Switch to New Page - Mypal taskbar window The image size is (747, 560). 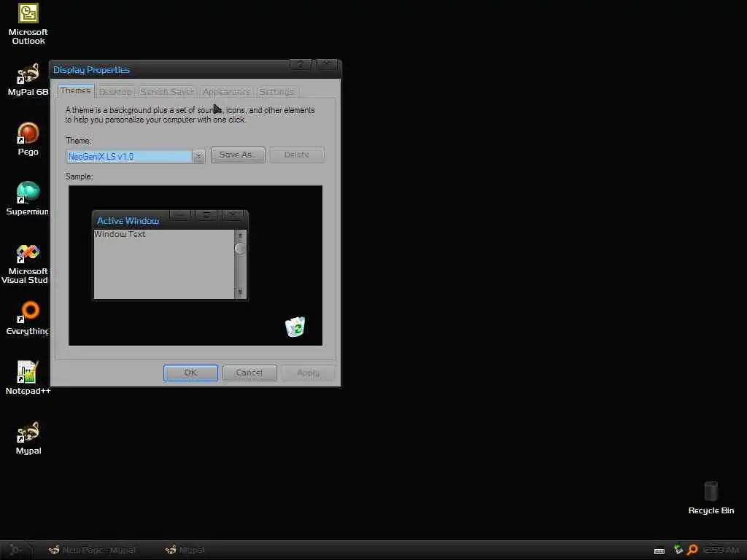pyautogui.click(x=93, y=550)
